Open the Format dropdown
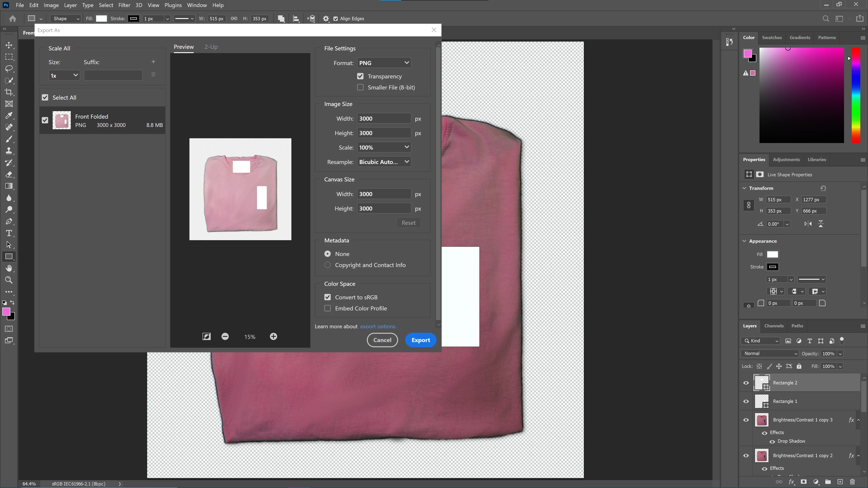 pos(384,63)
